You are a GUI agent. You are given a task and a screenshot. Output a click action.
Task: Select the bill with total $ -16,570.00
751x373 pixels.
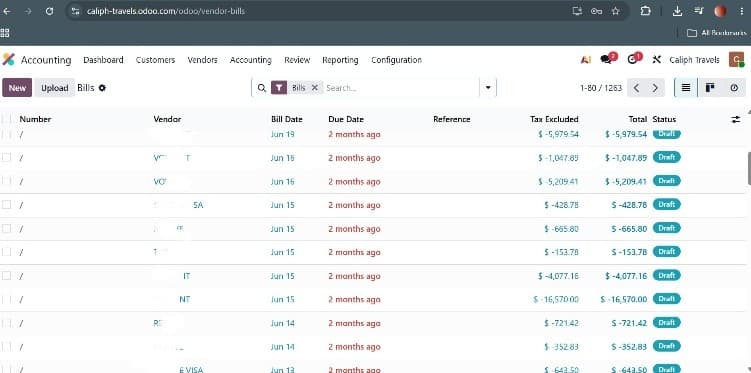tap(6, 299)
